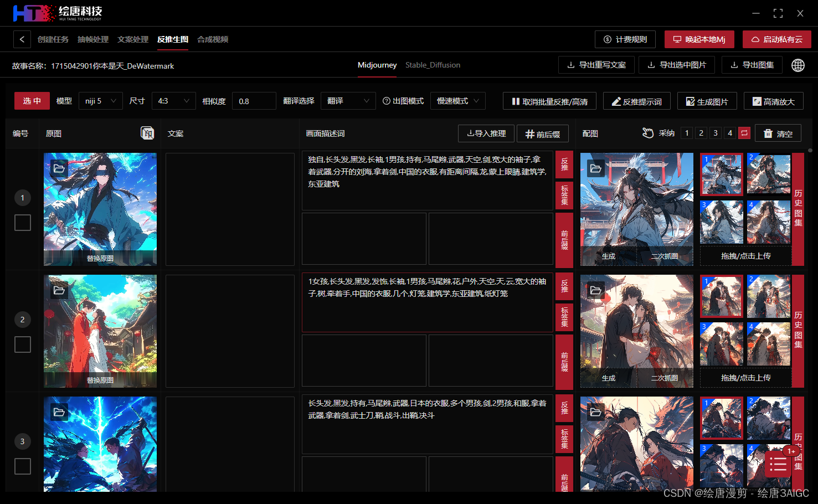Click the vertical scrollbar handle
This screenshot has width=818, height=504.
(810, 150)
